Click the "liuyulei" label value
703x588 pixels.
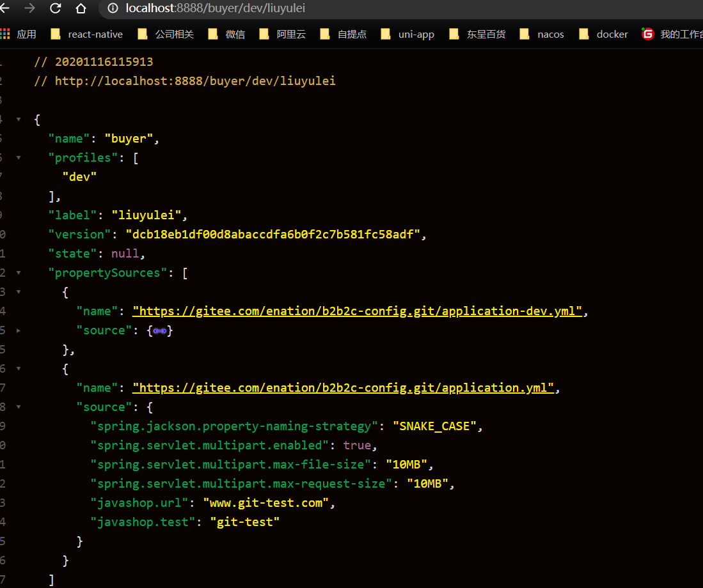tap(146, 215)
